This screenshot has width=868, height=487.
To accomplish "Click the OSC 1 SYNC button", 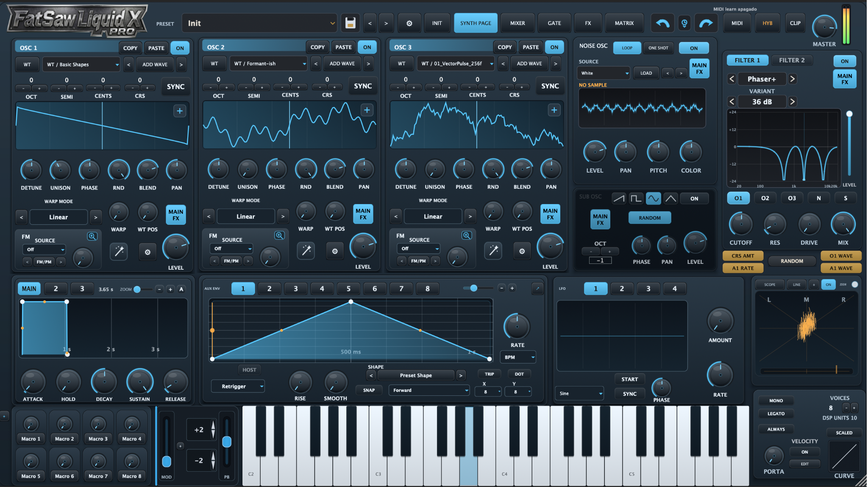I will pos(175,87).
